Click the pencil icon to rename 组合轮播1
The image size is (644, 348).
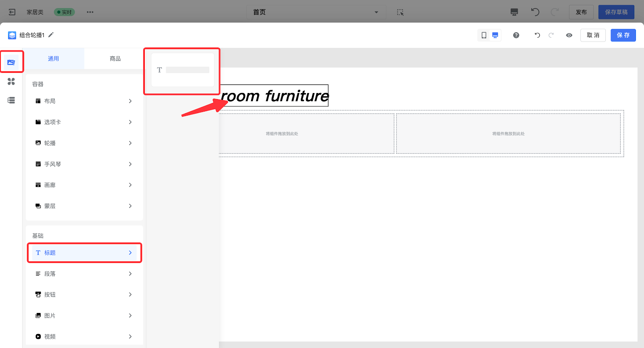[51, 35]
